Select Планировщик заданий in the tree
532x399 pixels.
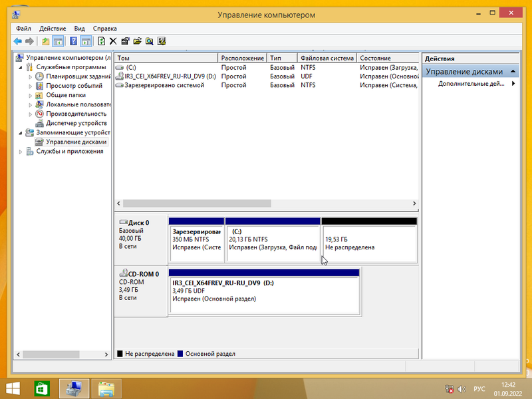(78, 76)
